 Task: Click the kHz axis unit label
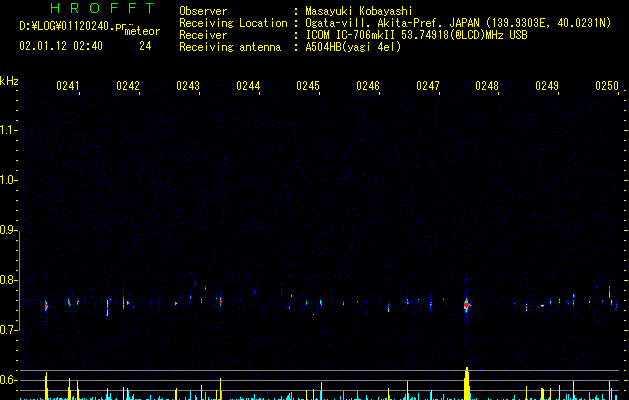point(9,81)
